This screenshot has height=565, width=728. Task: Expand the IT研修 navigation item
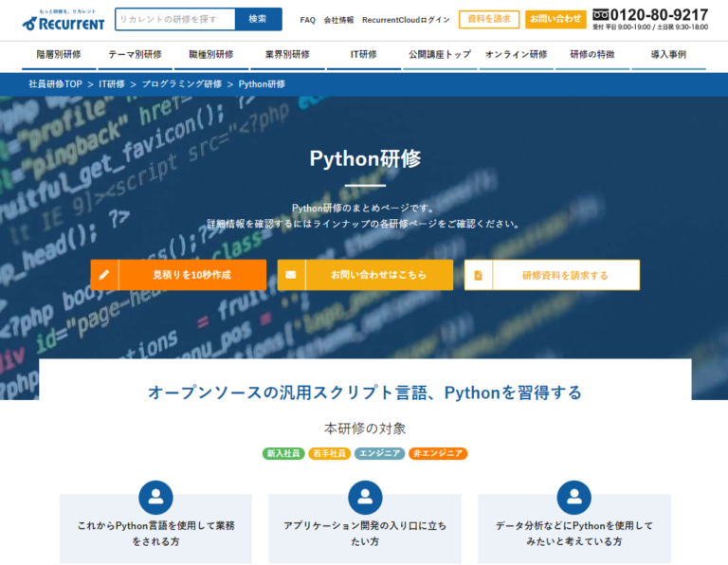tap(363, 55)
